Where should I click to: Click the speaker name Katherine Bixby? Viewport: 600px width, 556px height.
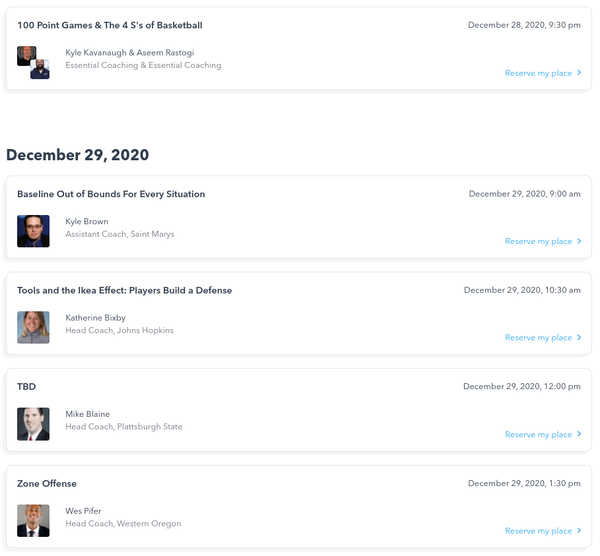tap(96, 318)
